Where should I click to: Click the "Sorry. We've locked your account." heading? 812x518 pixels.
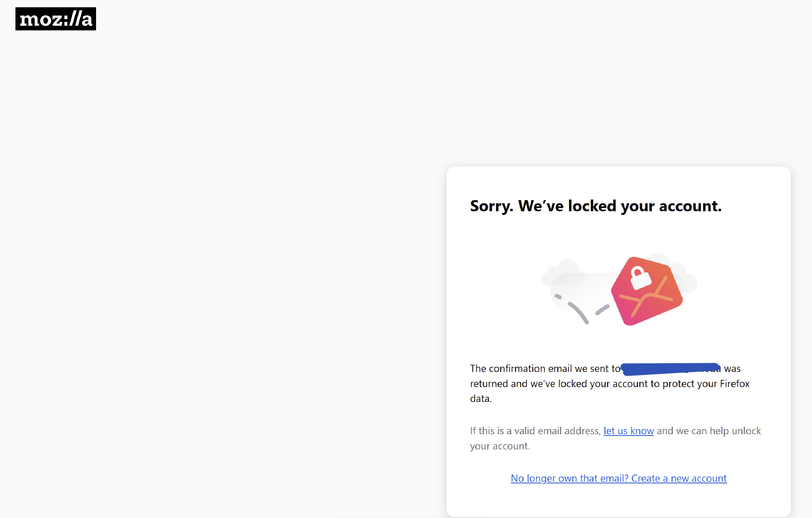point(596,206)
